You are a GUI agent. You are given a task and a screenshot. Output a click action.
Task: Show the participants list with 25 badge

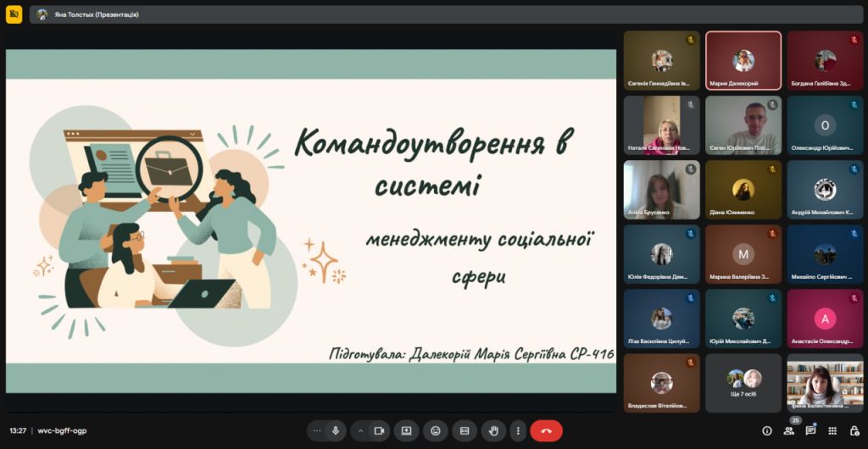click(x=789, y=430)
